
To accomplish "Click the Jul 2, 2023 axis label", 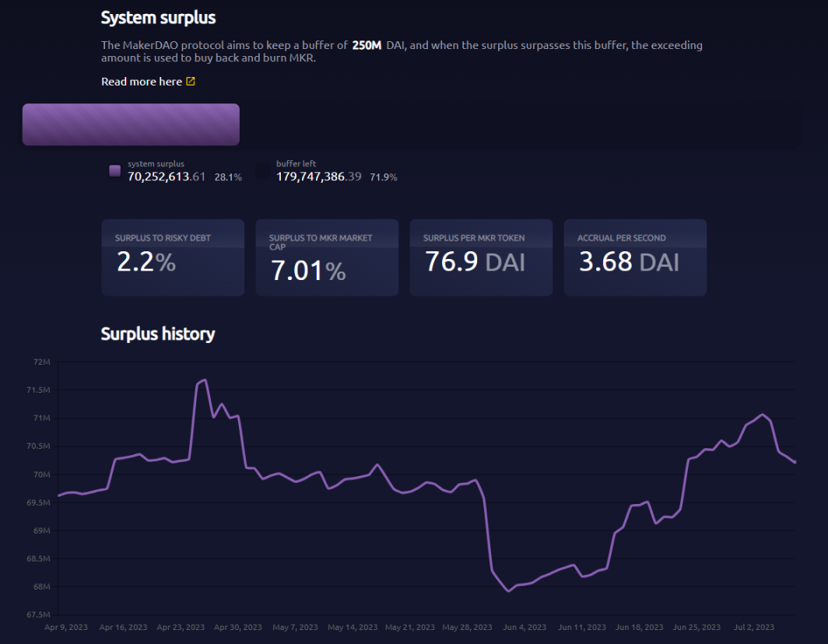I will pos(753,627).
